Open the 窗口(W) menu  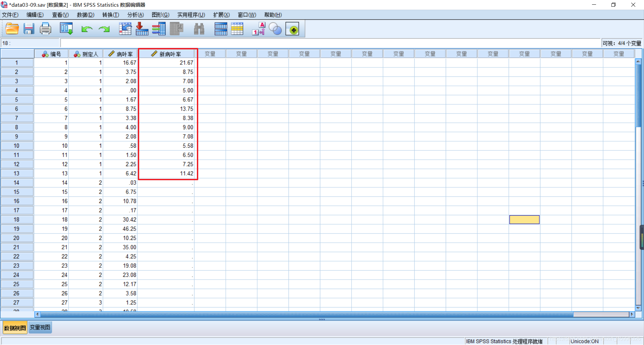(247, 15)
